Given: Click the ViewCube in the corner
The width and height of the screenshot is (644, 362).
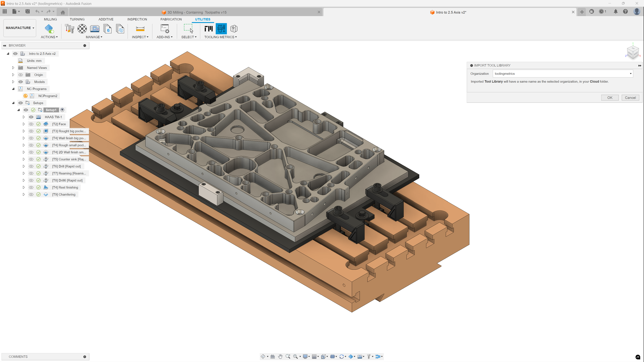Looking at the screenshot, I should click(x=633, y=52).
